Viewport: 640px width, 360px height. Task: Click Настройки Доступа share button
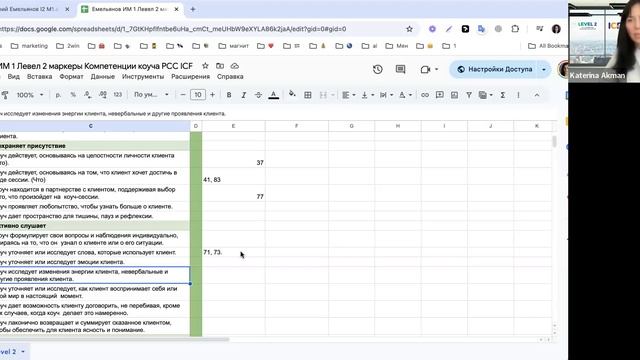coord(494,69)
